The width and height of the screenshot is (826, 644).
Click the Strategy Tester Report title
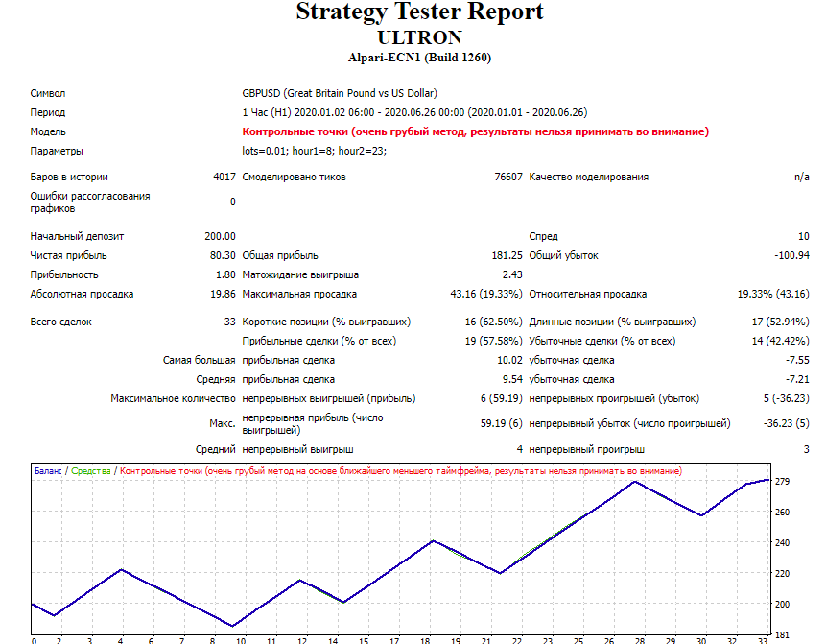[x=419, y=12]
